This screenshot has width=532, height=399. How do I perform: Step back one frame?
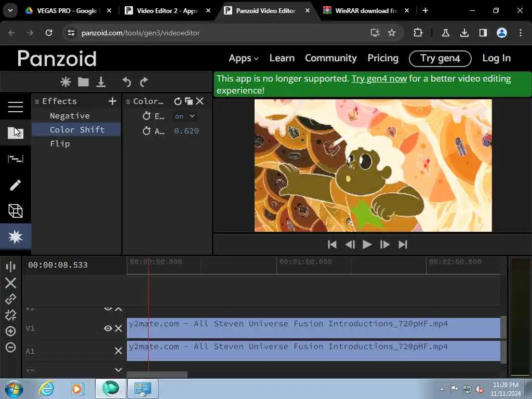click(350, 245)
